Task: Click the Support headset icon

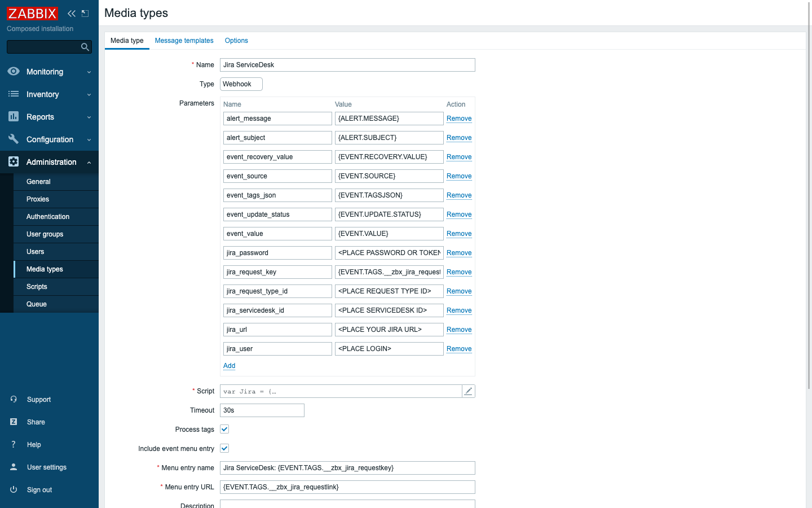Action: (14, 400)
